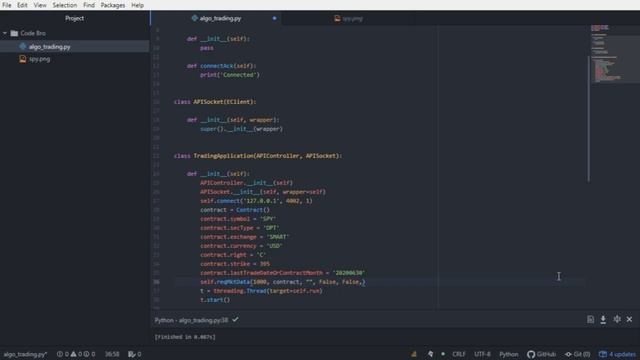Click the status bar selection count icon
The height and width of the screenshot is (360, 640).
click(134, 354)
